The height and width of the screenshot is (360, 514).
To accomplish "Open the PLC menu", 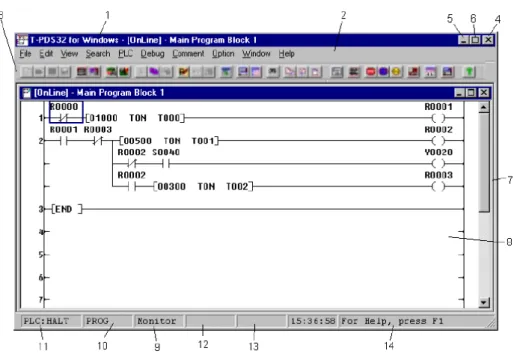I will (125, 54).
